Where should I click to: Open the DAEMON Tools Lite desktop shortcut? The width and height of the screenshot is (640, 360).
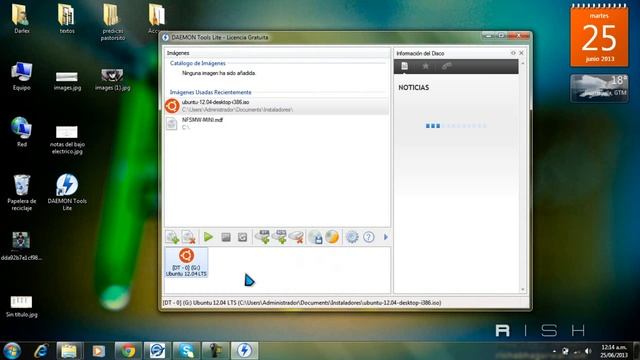tap(67, 192)
